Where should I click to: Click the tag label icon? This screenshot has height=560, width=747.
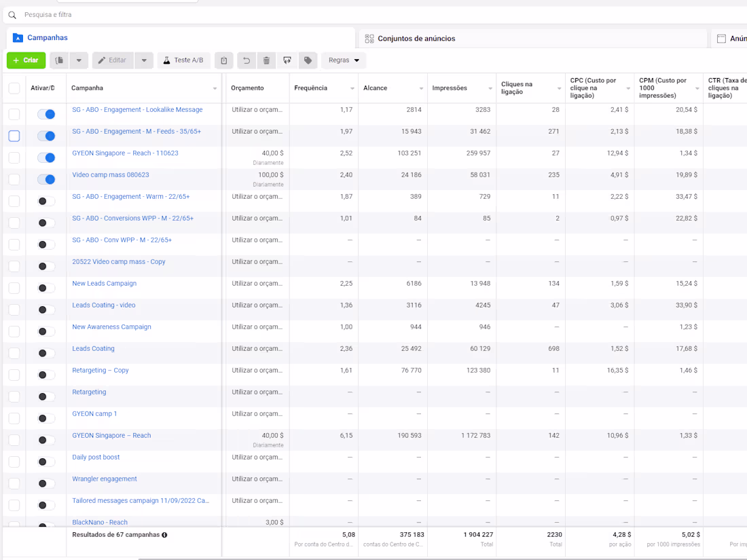pyautogui.click(x=308, y=60)
